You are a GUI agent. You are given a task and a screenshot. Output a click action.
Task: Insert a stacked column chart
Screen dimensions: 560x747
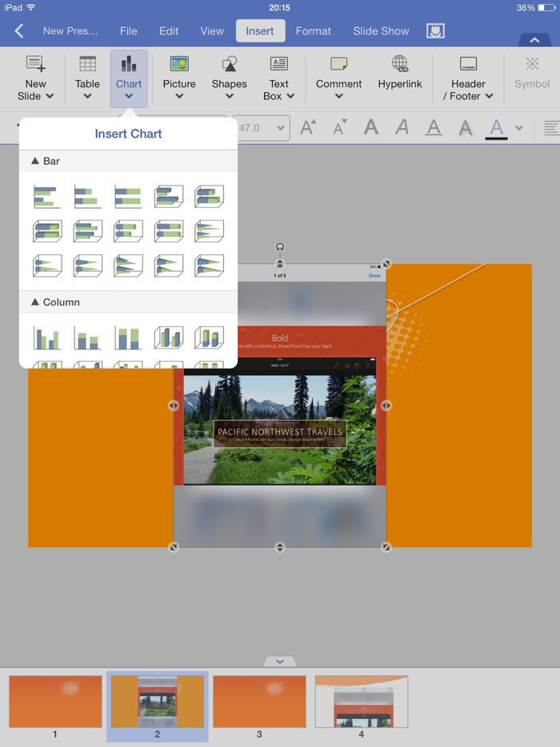(87, 338)
